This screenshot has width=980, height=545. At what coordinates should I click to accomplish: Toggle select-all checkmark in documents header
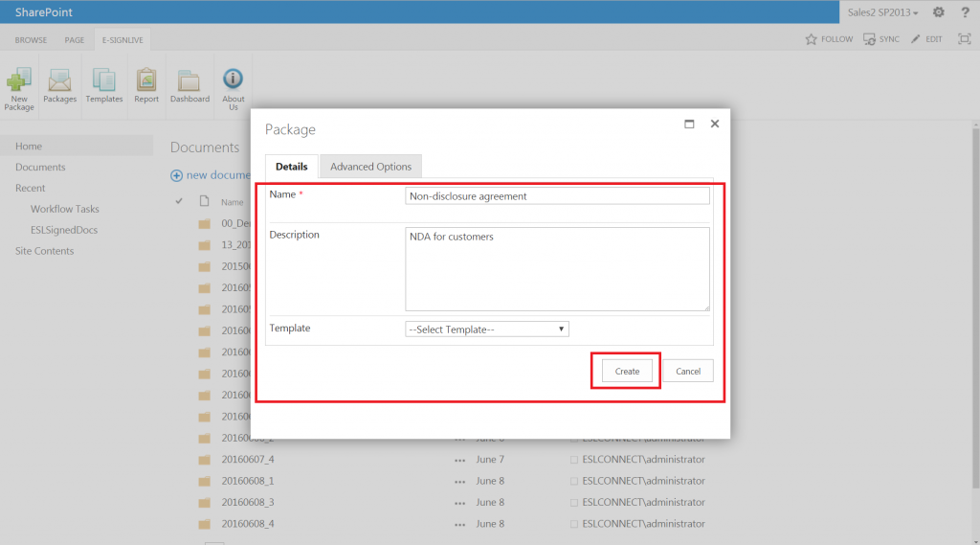click(x=179, y=201)
